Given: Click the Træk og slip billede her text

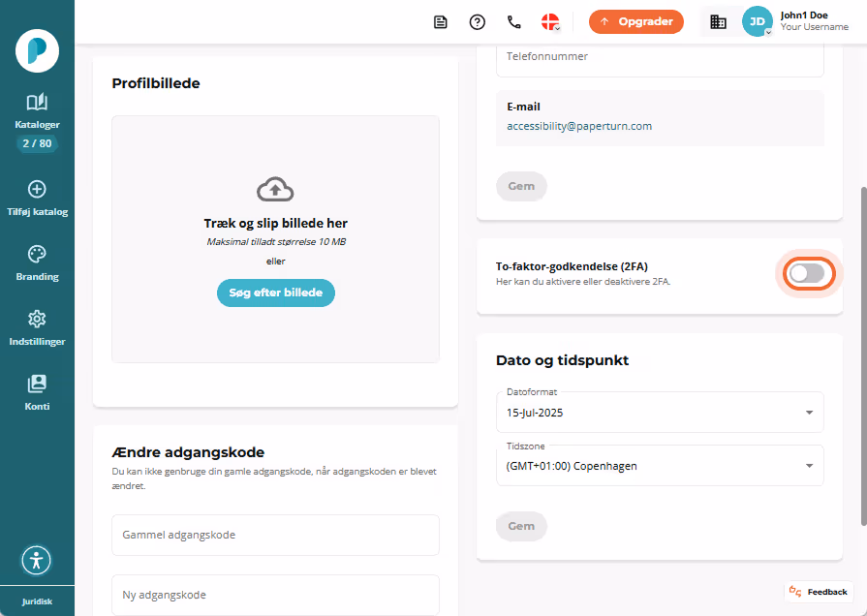Looking at the screenshot, I should coord(275,224).
